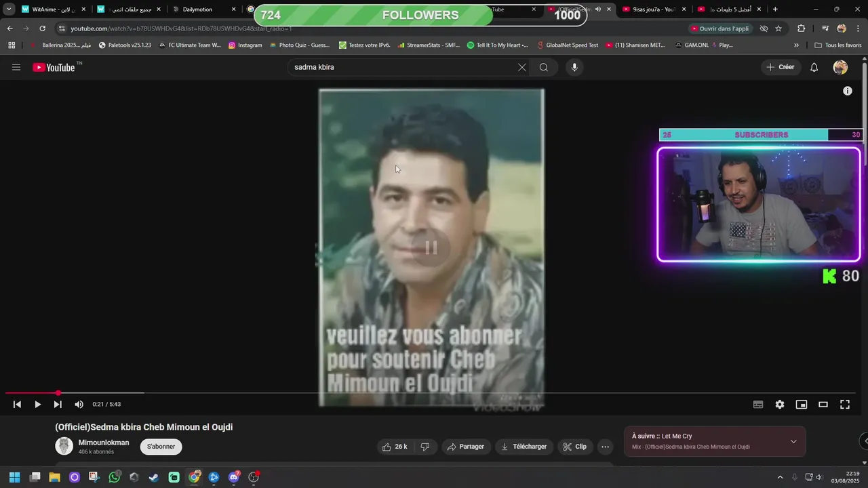The height and width of the screenshot is (488, 868).
Task: Play the previous video
Action: 18,405
